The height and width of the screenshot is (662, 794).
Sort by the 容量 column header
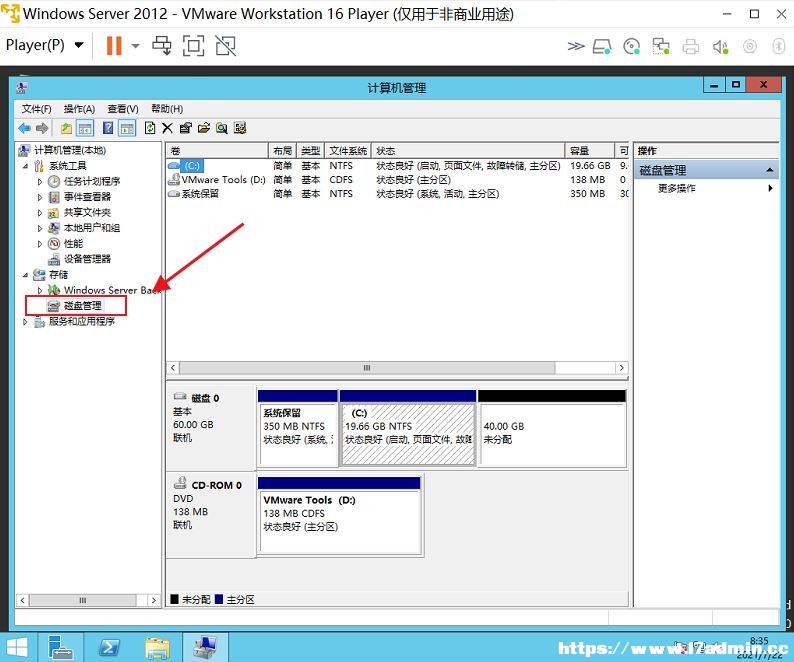[590, 150]
